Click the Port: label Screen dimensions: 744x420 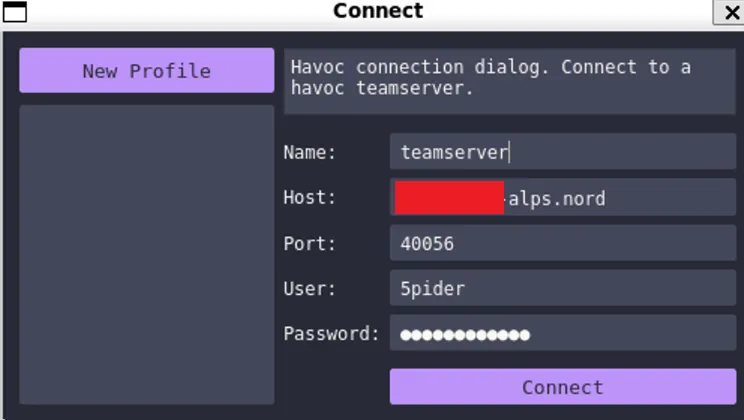309,243
